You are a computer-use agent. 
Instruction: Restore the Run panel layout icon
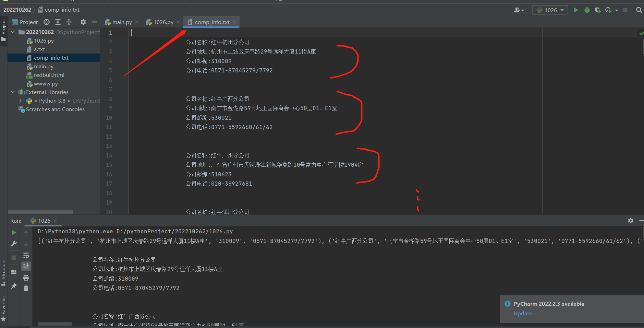pyautogui.click(x=14, y=272)
